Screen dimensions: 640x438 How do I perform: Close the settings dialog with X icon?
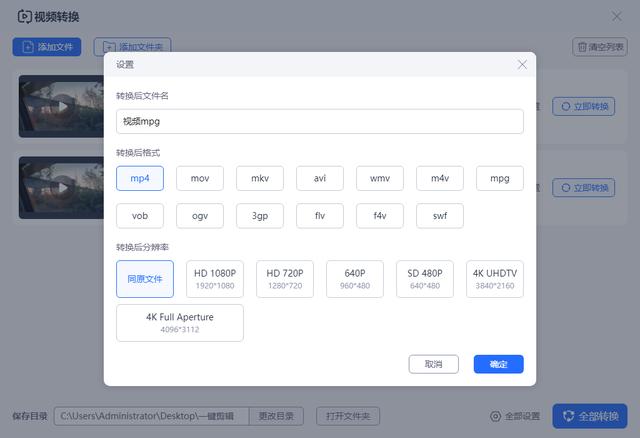pos(522,64)
